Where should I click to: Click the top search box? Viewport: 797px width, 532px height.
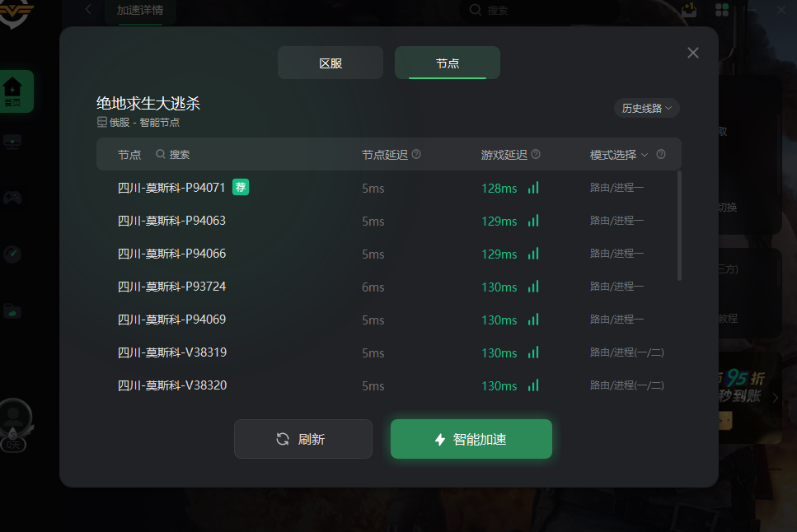[539, 10]
